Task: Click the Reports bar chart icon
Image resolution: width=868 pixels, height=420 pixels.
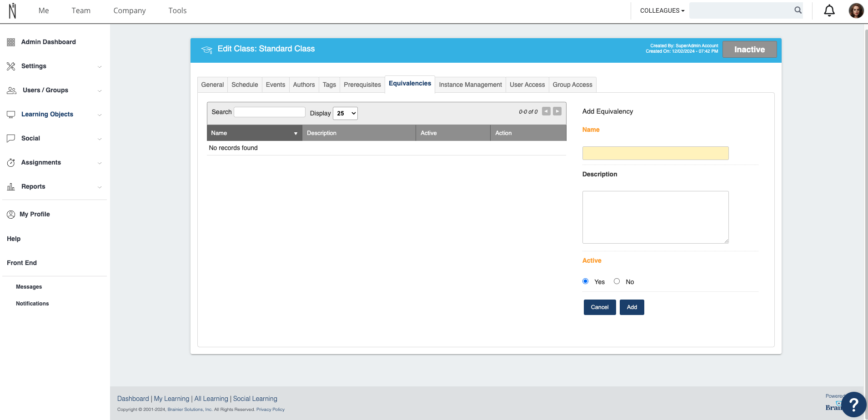Action: (x=11, y=187)
